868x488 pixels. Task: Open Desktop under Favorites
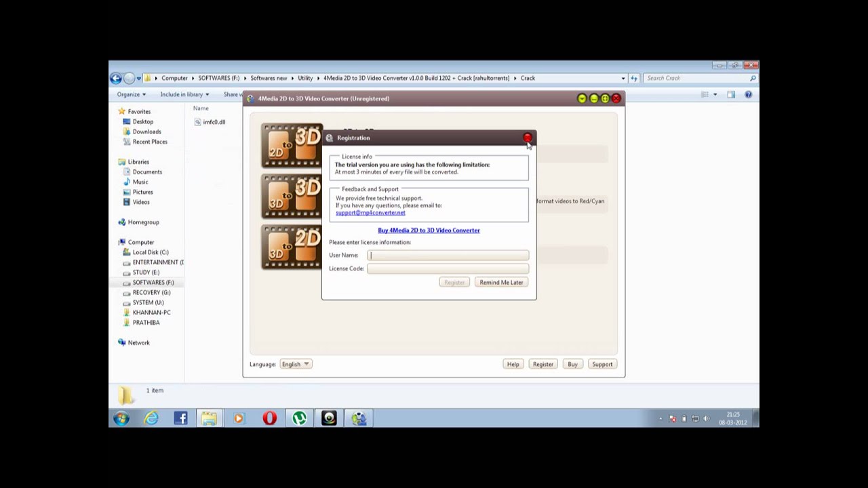143,122
